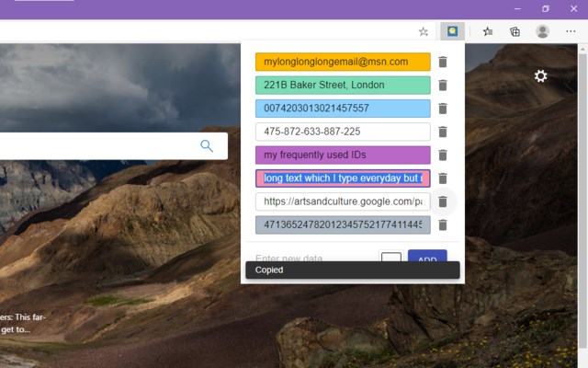This screenshot has height=368, width=588.
Task: Bookmark this page with the star icon
Action: 424,31
